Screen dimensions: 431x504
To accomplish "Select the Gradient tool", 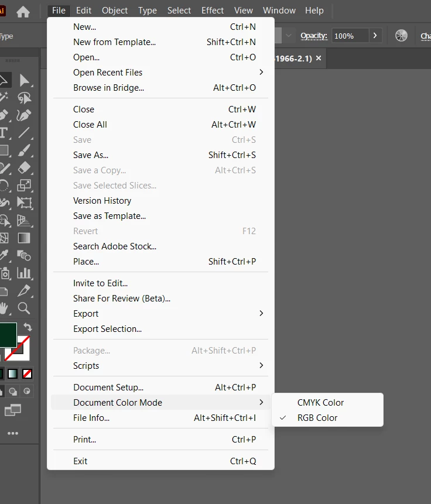I will 24,238.
